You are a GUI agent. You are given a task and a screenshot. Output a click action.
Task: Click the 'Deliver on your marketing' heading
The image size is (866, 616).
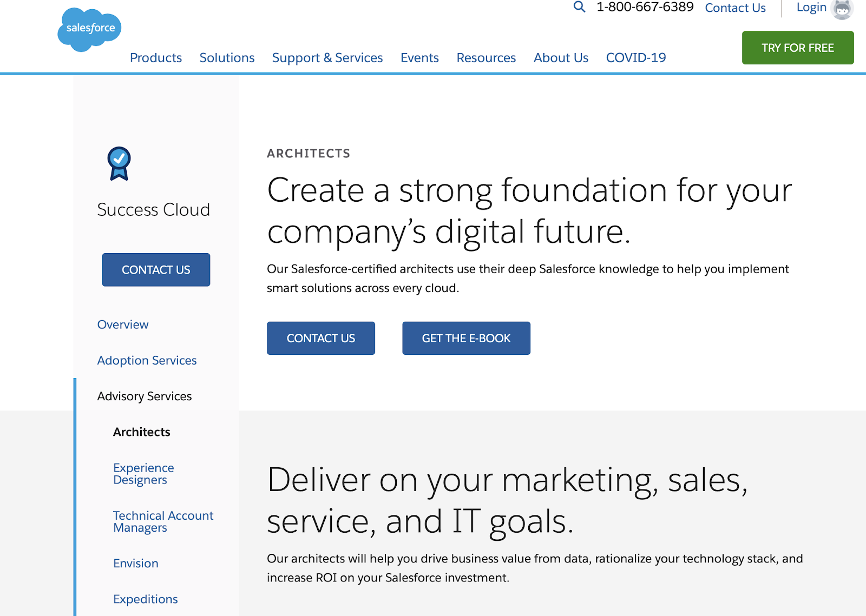[507, 501]
